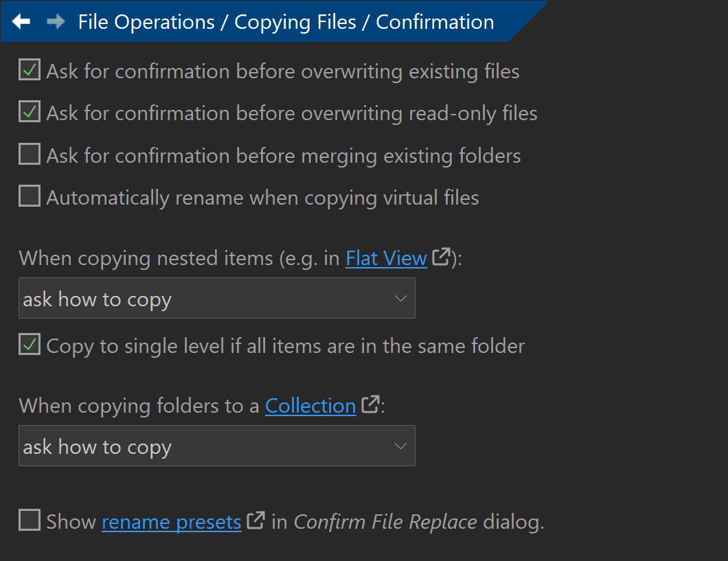Click Automatically rename when copying virtual files label
The image size is (728, 561).
(x=263, y=198)
